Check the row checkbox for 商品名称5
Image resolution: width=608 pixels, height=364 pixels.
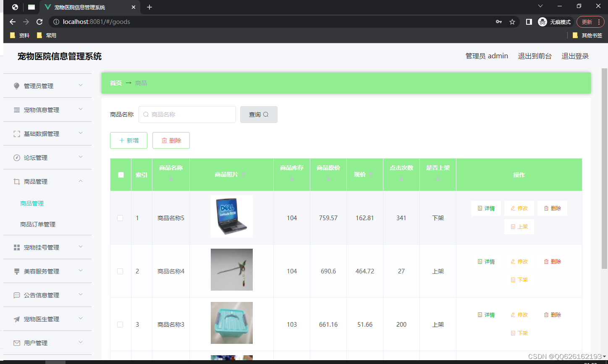pos(120,218)
